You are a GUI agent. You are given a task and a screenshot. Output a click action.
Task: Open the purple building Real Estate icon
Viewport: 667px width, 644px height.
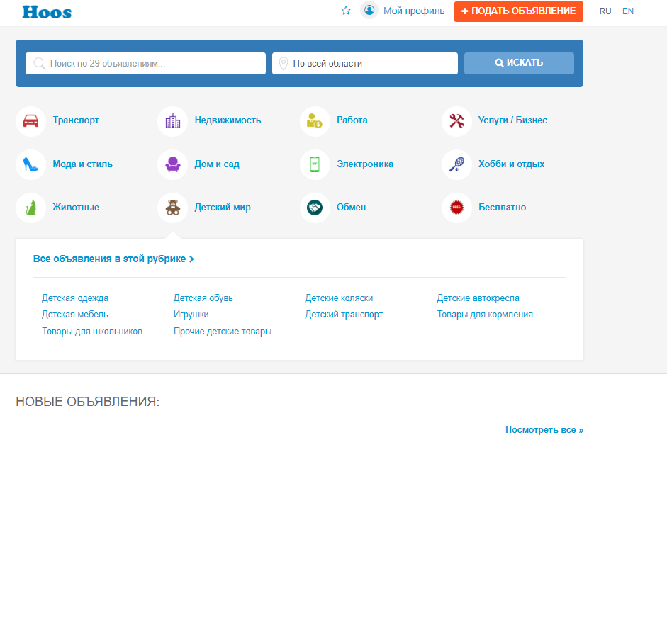click(x=172, y=120)
